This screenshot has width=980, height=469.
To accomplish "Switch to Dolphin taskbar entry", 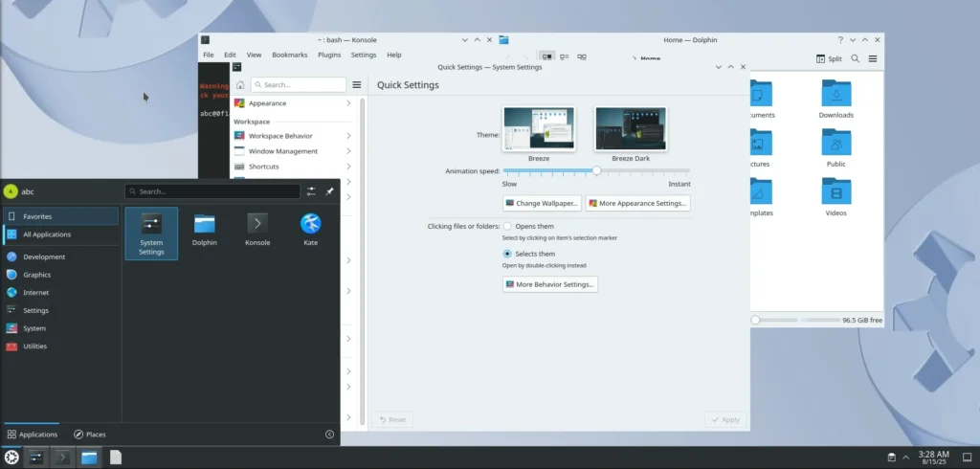I will pyautogui.click(x=89, y=458).
